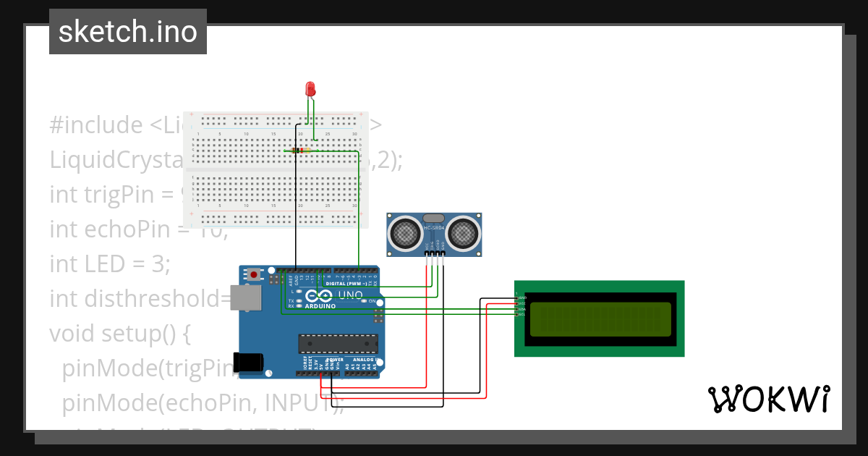Click the HC-SR04 ultrasonic sensor

point(435,233)
